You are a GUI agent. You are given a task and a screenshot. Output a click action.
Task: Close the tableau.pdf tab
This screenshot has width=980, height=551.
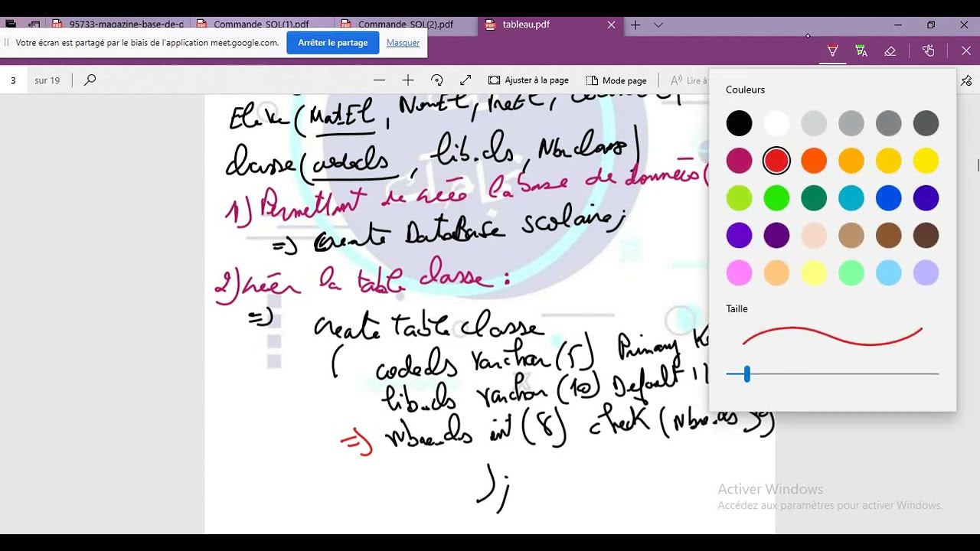[611, 24]
